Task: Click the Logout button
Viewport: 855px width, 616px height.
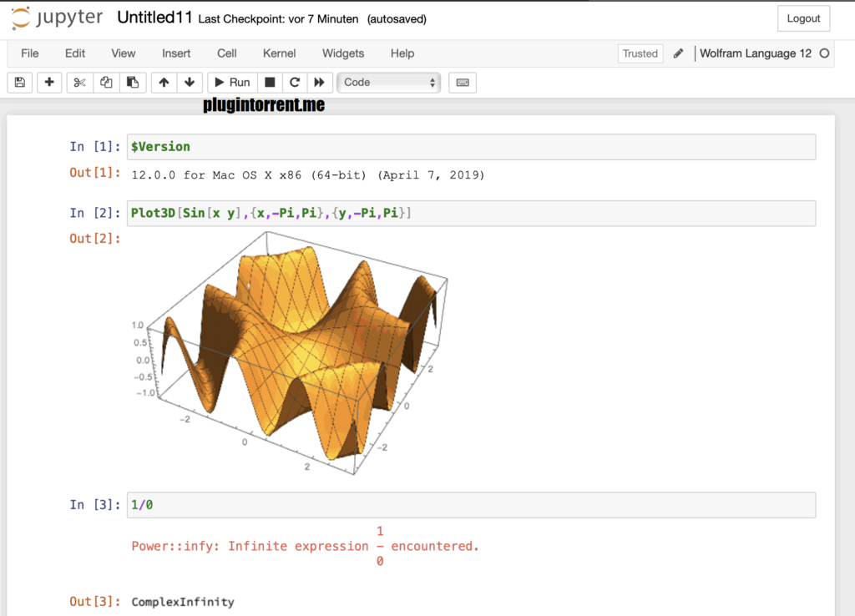Action: 803,18
